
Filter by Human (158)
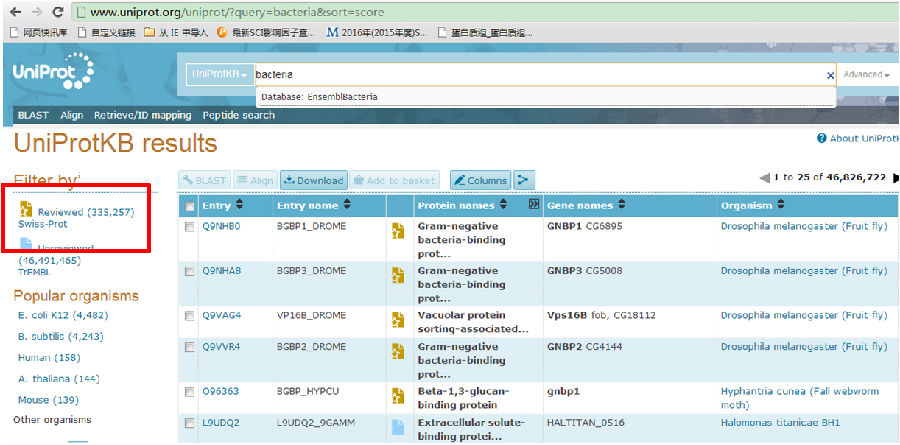tap(49, 358)
